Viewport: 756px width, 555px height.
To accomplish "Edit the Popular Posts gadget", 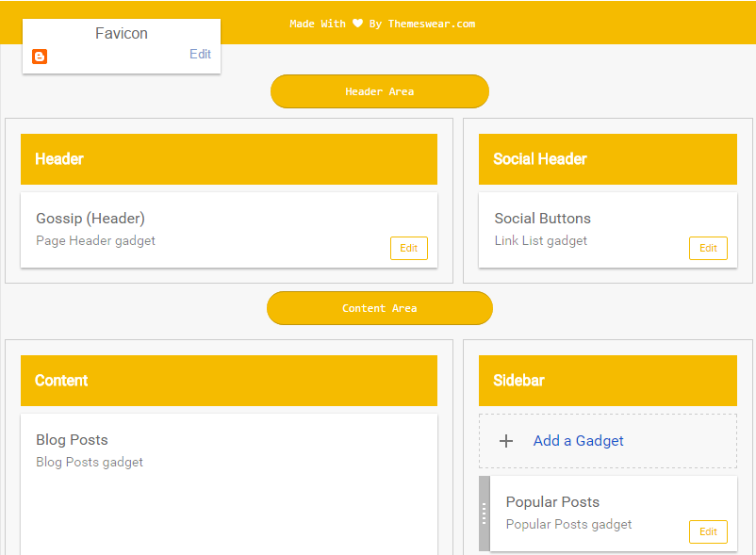I will coord(708,531).
